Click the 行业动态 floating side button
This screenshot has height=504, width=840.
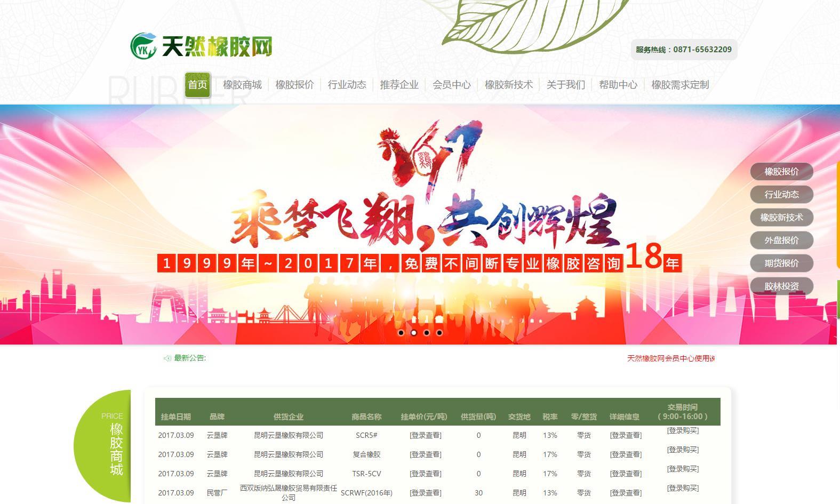click(781, 195)
